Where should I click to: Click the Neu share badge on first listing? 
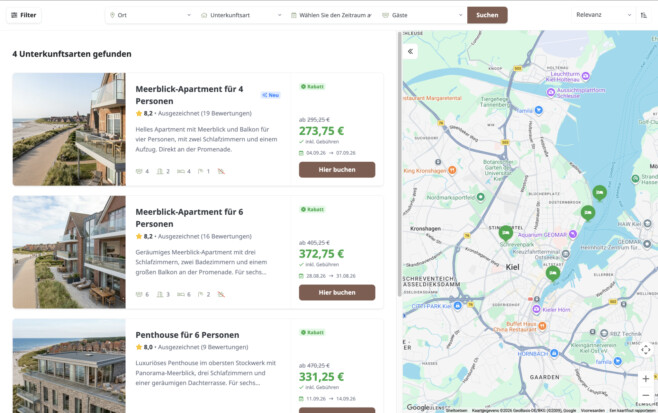tap(271, 95)
